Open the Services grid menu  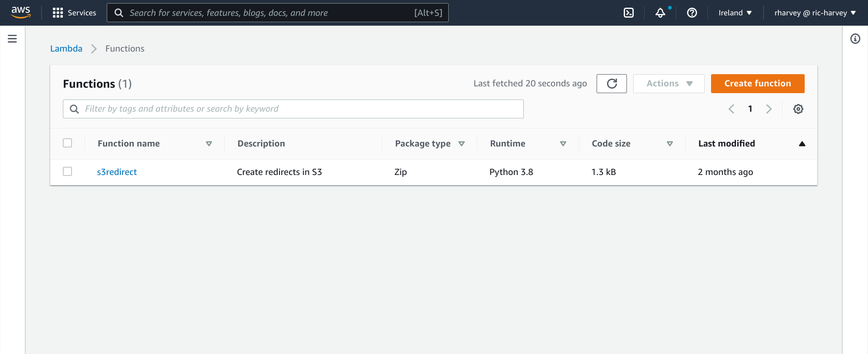[74, 13]
